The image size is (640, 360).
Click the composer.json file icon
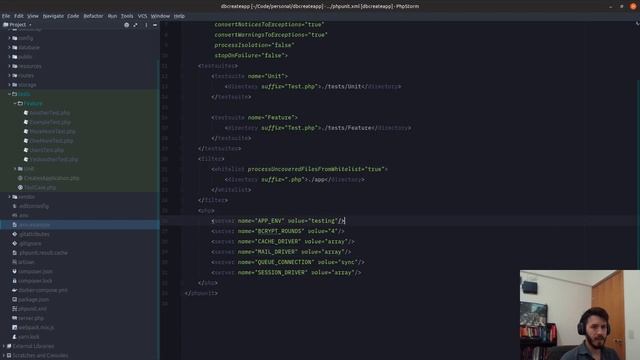15,271
